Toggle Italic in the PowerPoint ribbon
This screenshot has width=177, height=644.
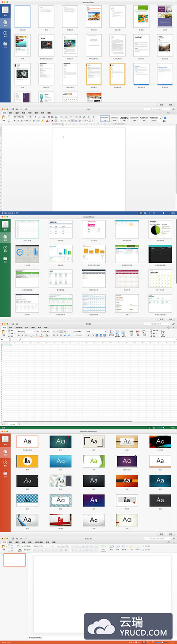click(x=38, y=550)
